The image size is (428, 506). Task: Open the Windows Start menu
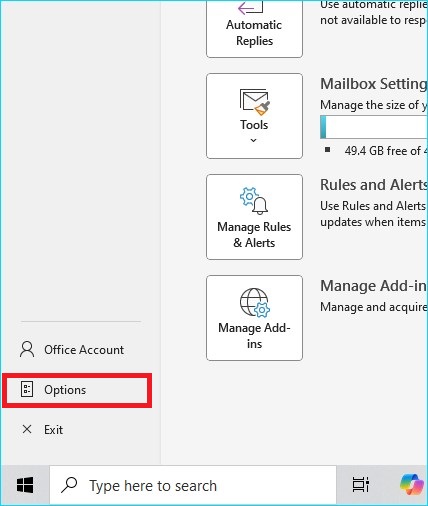tap(25, 485)
